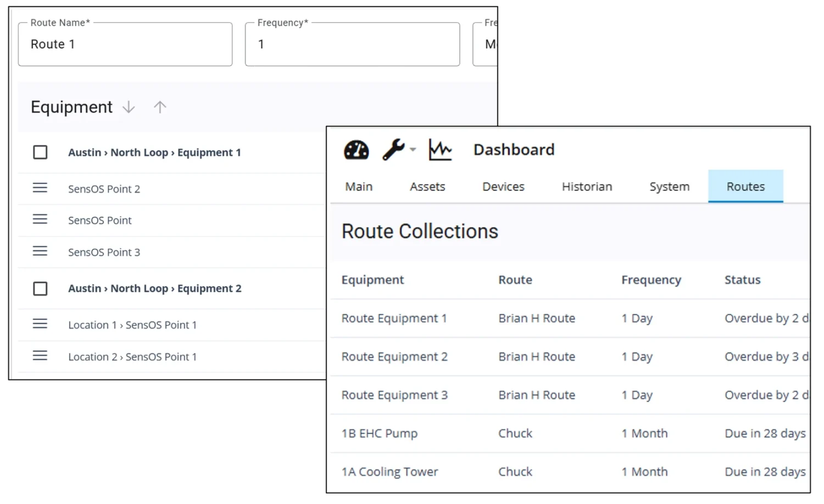Click the drag handle for SensOS Point 3
The width and height of the screenshot is (824, 504).
click(x=40, y=251)
